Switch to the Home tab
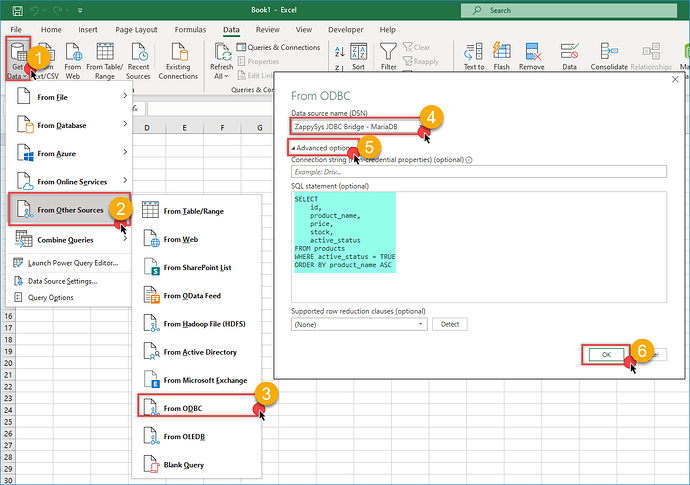690x485 pixels. pyautogui.click(x=51, y=29)
